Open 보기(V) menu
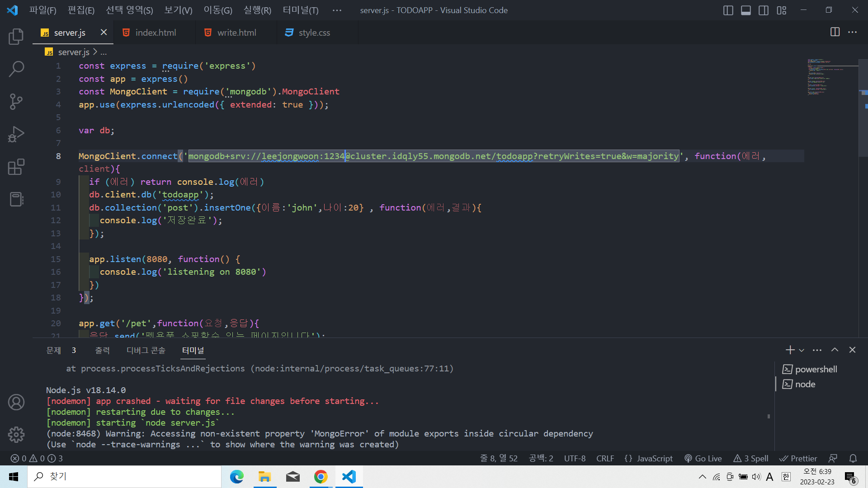Viewport: 868px width, 488px height. pos(178,10)
